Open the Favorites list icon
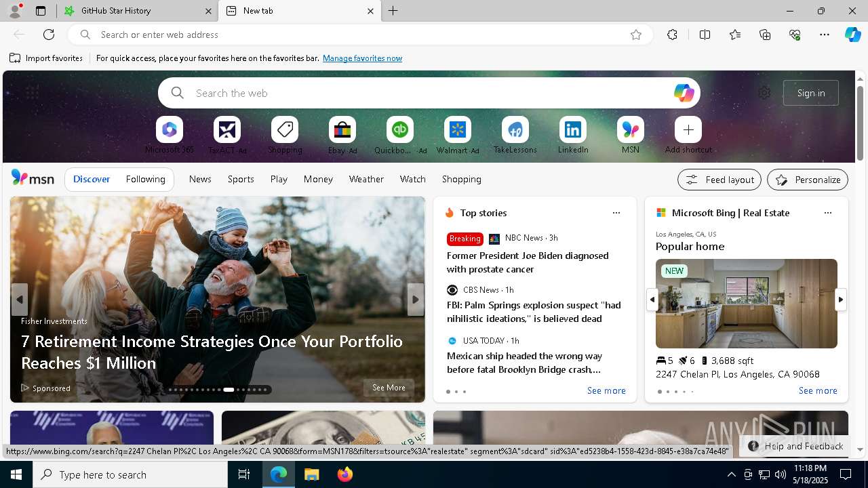The height and width of the screenshot is (488, 868). [735, 35]
